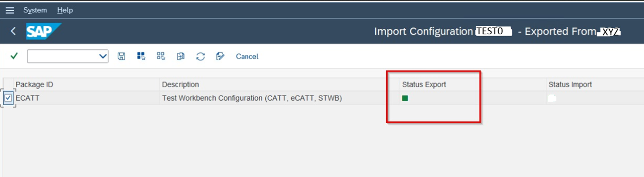The width and height of the screenshot is (644, 177).
Task: Click the Deselect All toolbar icon
Action: [x=161, y=56]
